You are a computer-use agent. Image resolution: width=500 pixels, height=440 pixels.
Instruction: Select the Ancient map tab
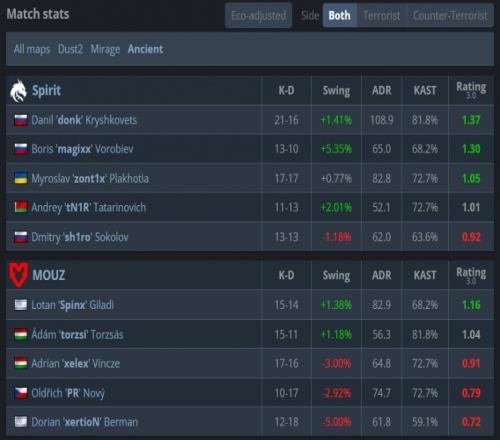[146, 49]
